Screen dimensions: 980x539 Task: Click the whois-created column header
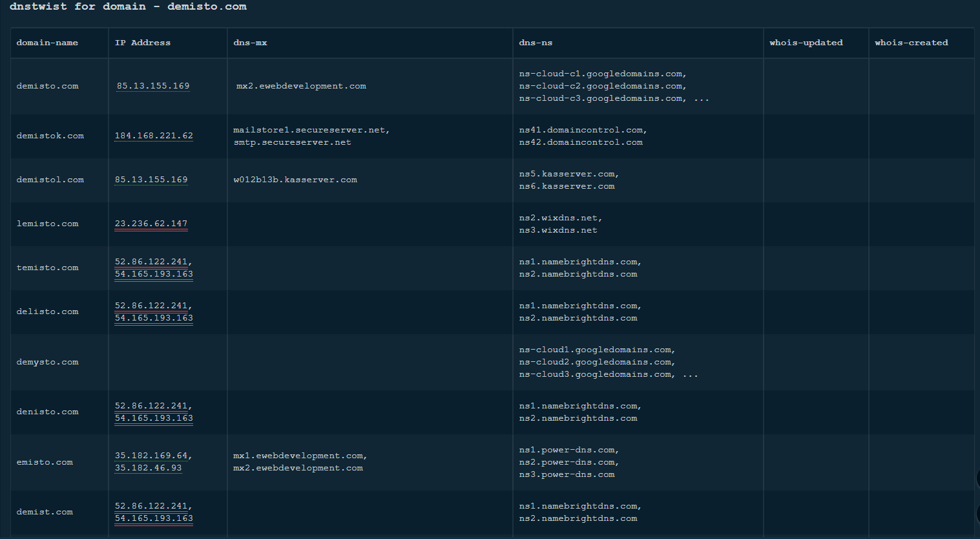[x=911, y=43]
